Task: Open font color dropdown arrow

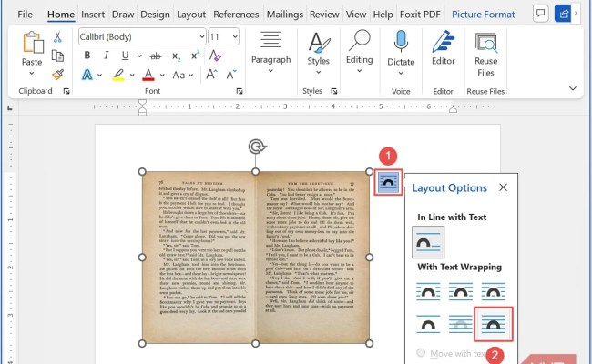Action: point(162,75)
